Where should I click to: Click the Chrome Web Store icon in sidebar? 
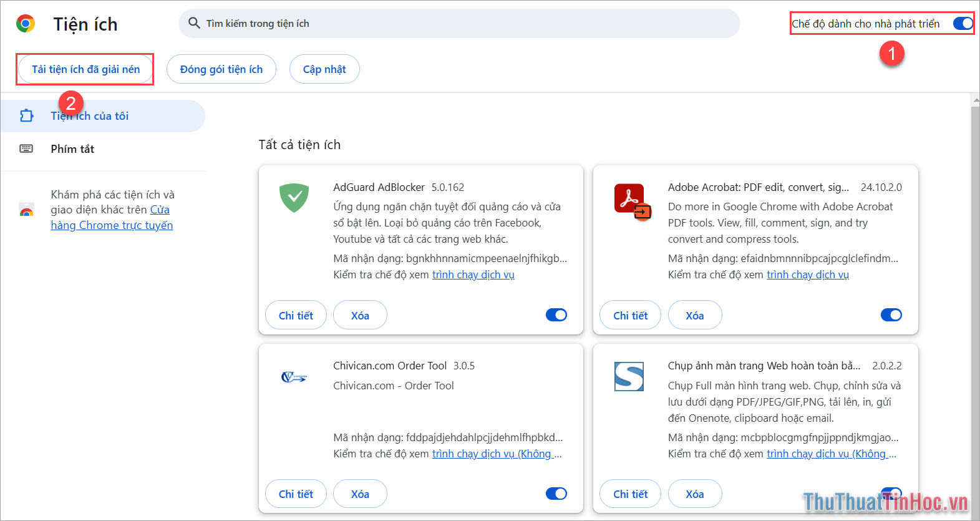point(26,210)
